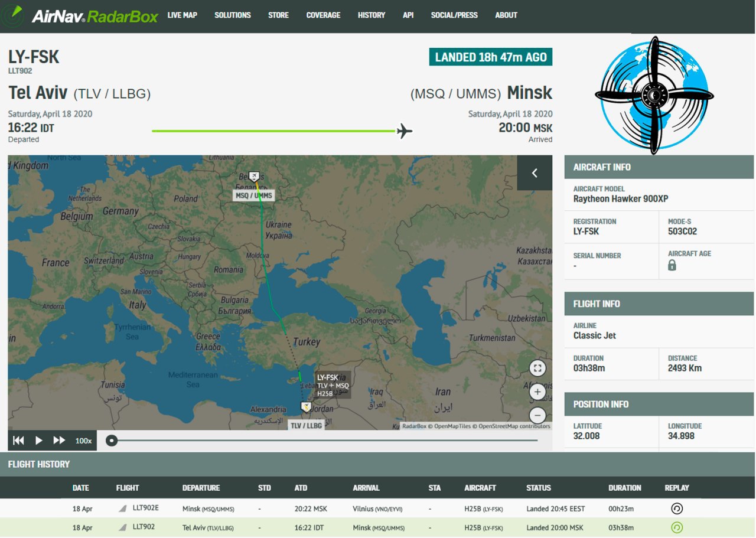Click the RadarBox map attribution link
Screen dimensions: 756x538
pos(414,426)
